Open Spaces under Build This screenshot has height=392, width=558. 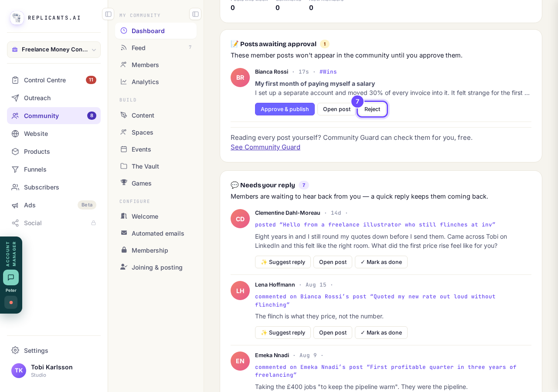click(x=156, y=132)
